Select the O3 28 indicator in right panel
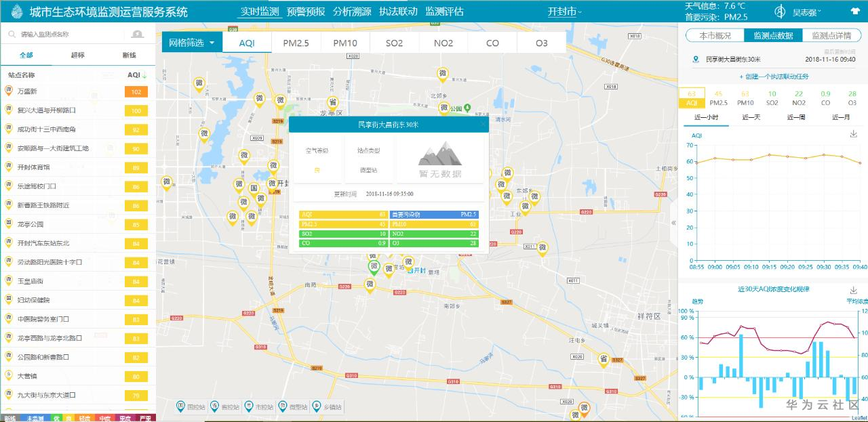 click(x=852, y=98)
